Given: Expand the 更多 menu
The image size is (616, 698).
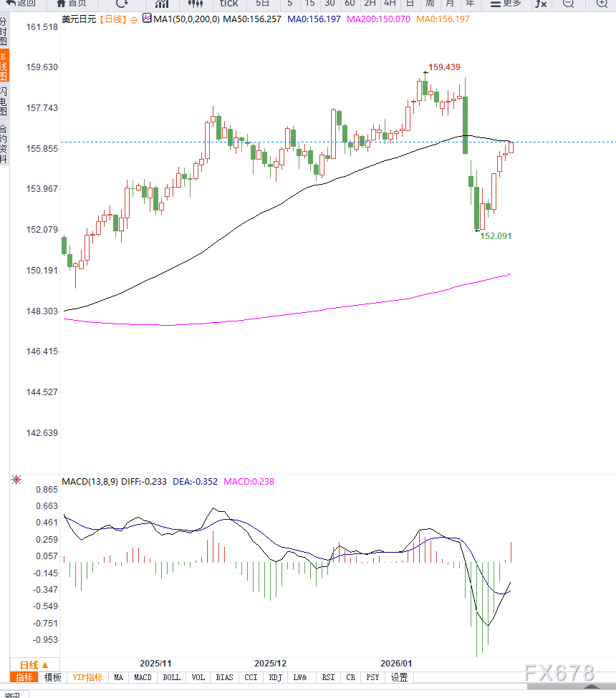Looking at the screenshot, I should (506, 4).
